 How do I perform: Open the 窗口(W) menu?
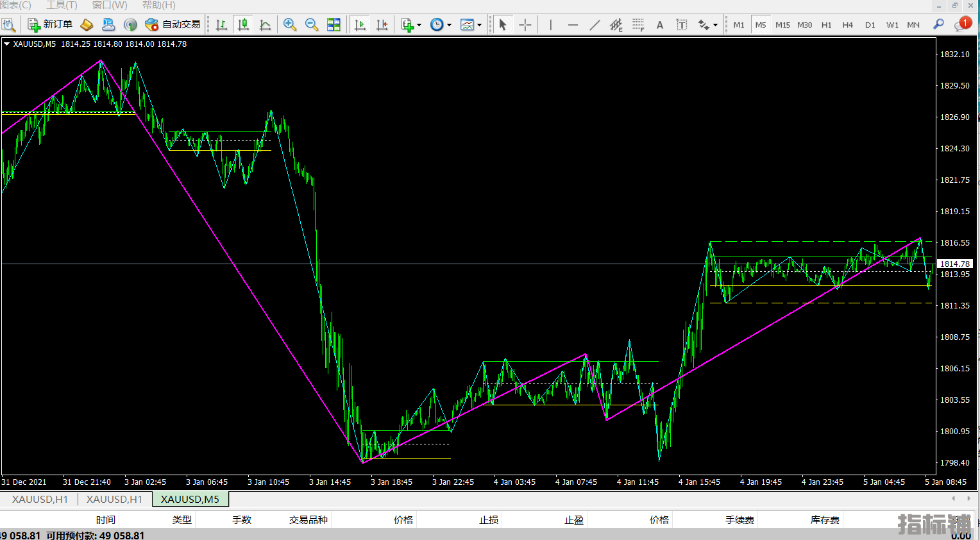pyautogui.click(x=110, y=5)
